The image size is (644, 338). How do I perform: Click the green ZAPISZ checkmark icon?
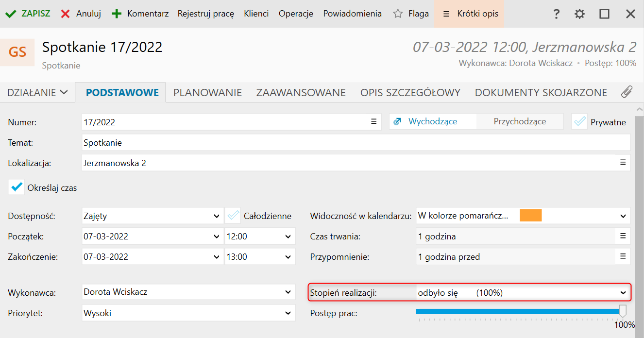(x=11, y=14)
